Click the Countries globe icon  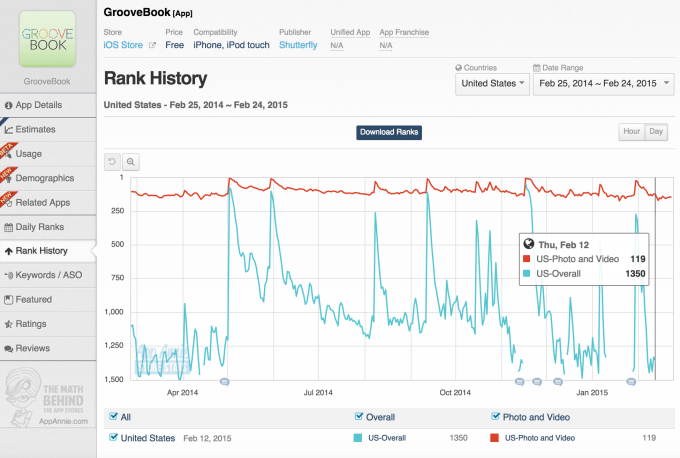(x=458, y=68)
